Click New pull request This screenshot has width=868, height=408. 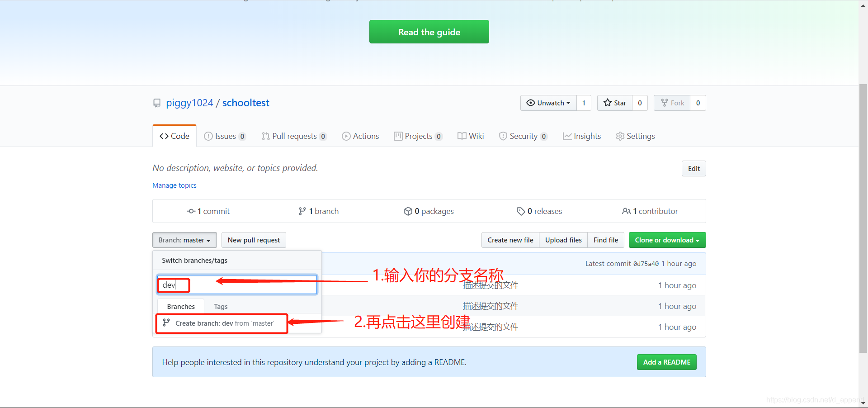[254, 240]
